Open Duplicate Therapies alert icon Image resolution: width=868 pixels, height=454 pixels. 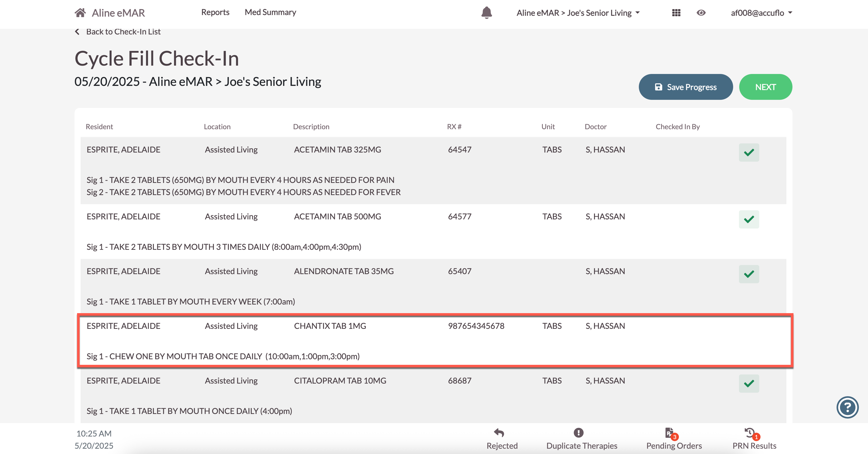click(x=578, y=433)
